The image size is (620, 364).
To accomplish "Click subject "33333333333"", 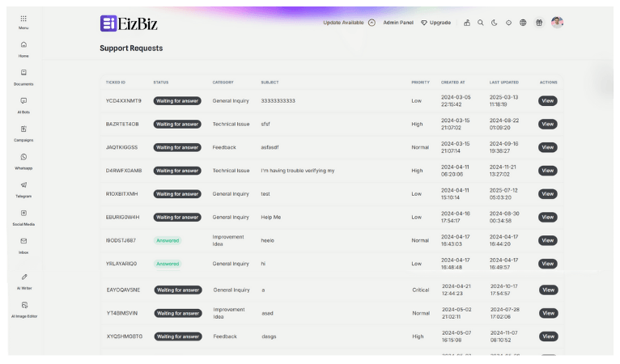I will click(278, 101).
